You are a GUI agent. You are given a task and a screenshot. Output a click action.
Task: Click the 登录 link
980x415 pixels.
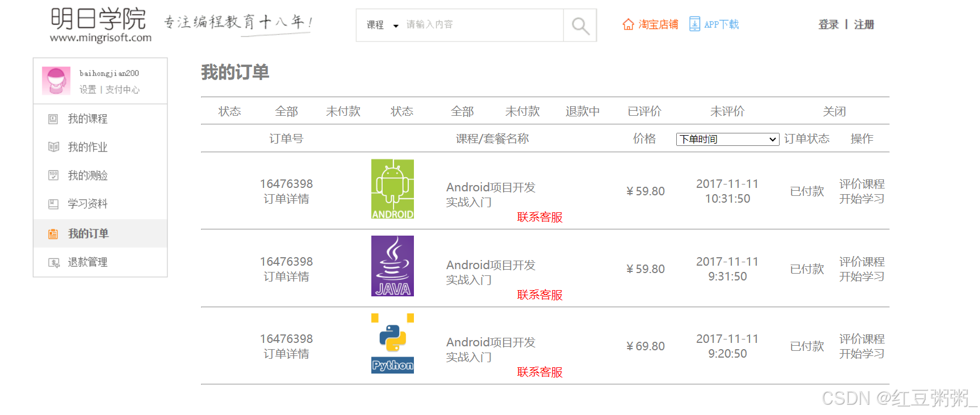828,24
